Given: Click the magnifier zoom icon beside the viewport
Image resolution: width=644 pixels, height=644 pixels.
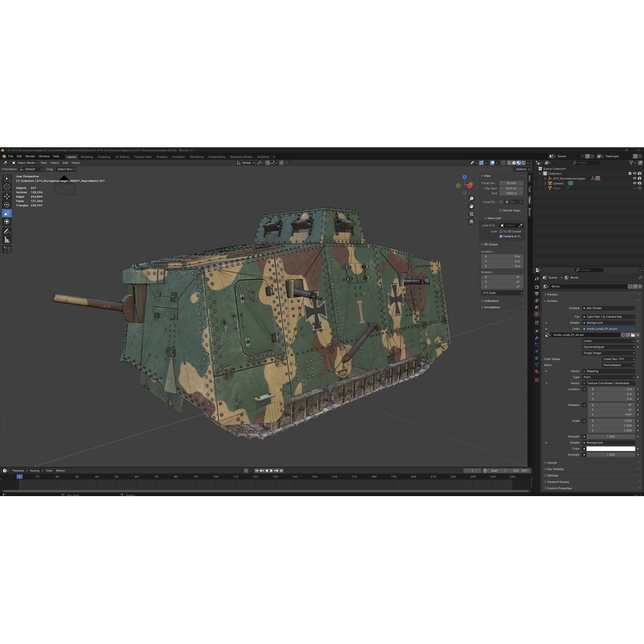Looking at the screenshot, I should tap(471, 197).
